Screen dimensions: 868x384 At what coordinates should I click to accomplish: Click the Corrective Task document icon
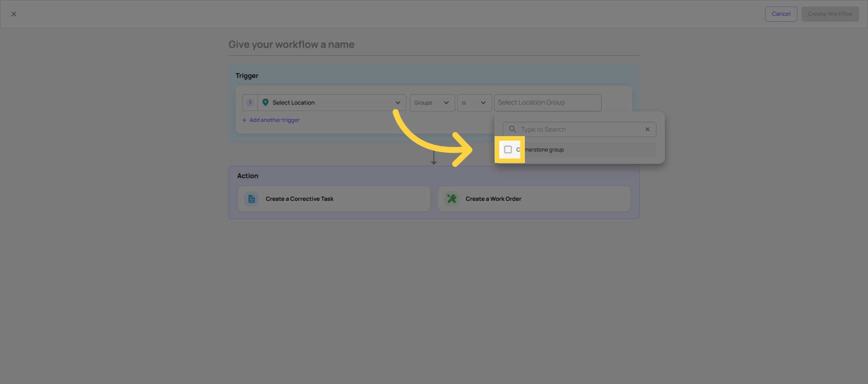pyautogui.click(x=252, y=199)
